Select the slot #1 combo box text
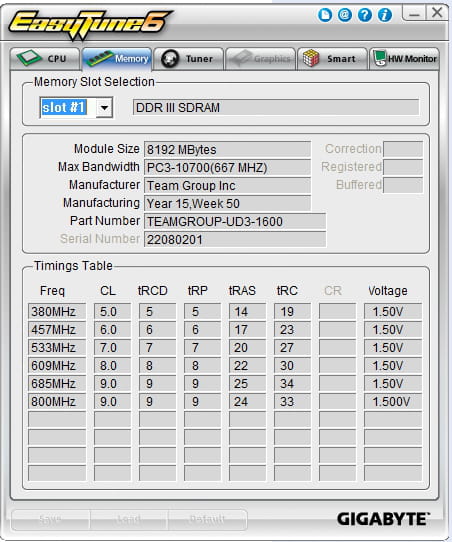Screen dimensions: 452x542 (x=64, y=108)
